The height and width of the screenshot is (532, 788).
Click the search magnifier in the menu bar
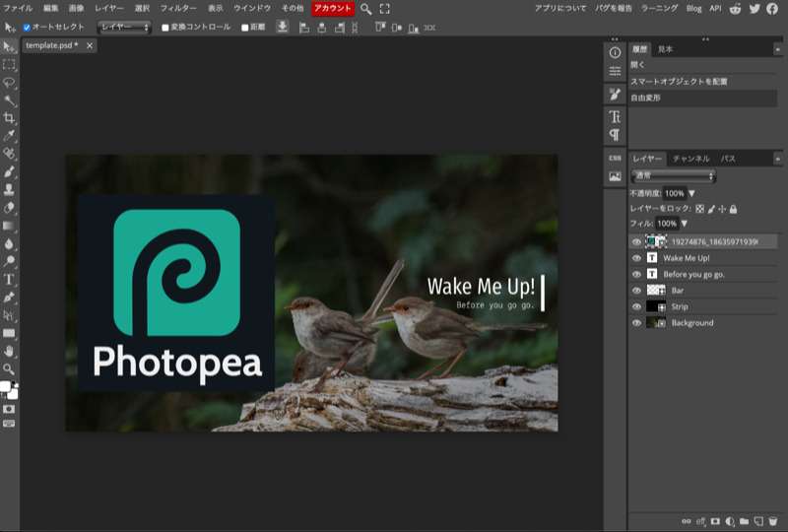pyautogui.click(x=365, y=8)
